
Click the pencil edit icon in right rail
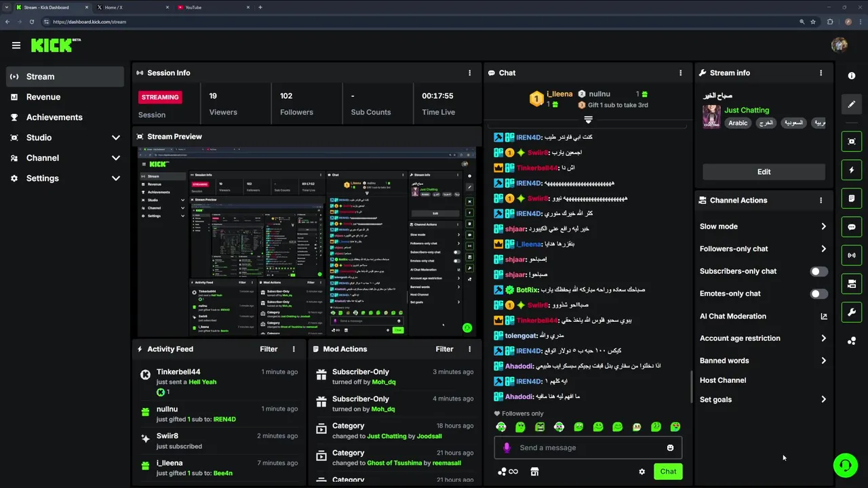pos(852,104)
